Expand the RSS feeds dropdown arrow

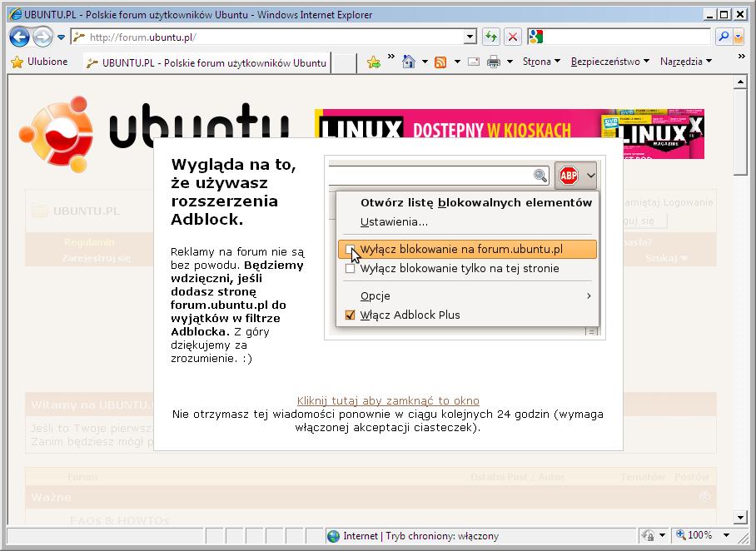point(457,62)
